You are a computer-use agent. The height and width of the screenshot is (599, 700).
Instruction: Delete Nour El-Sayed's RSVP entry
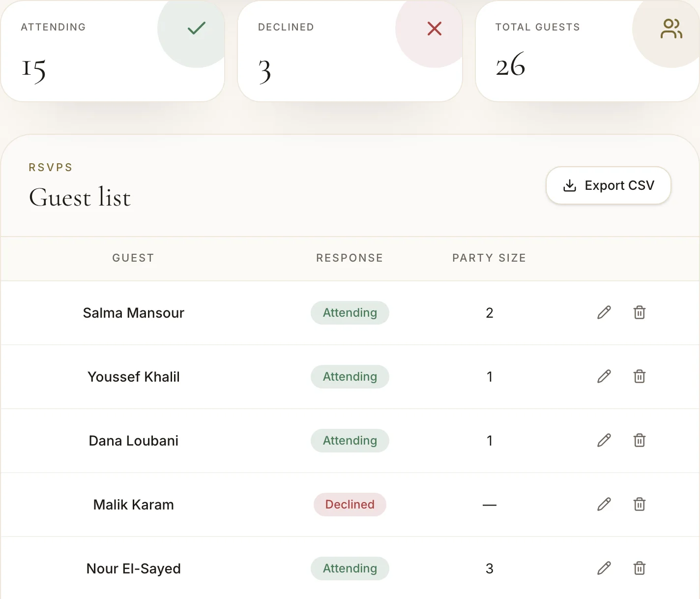(640, 568)
